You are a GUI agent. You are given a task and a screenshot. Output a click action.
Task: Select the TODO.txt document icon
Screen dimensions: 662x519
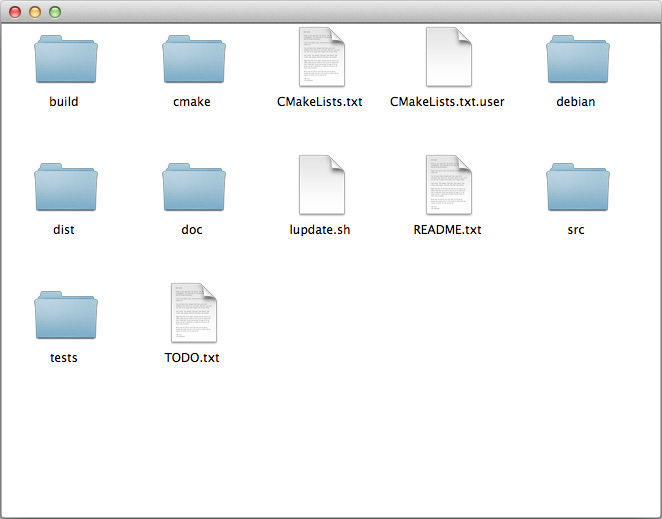pos(194,313)
